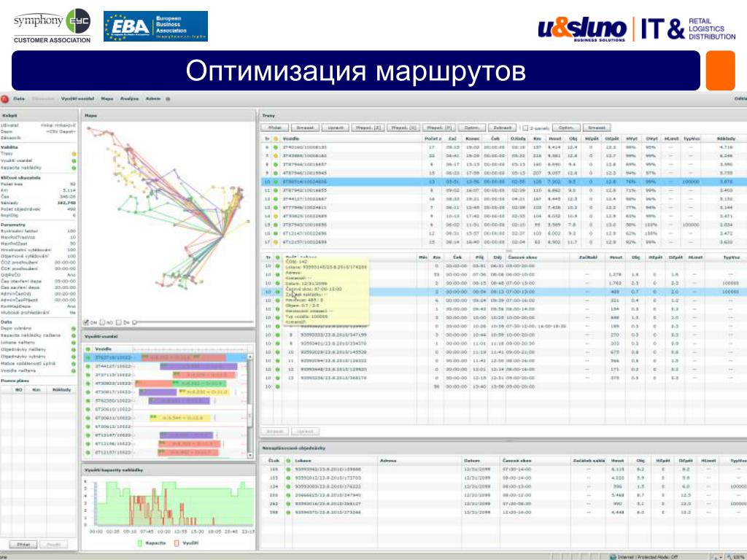Click the green status dot of route 11
The height and width of the screenshot is (560, 747).
275,190
